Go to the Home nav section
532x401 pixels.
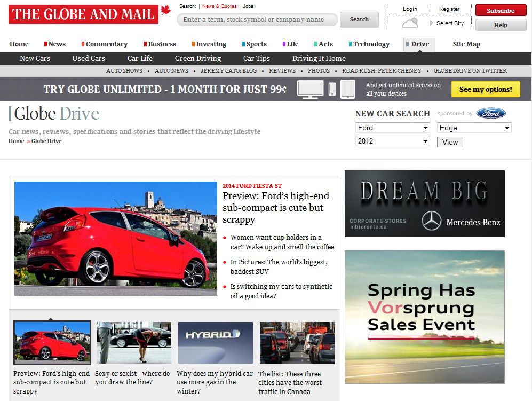19,44
